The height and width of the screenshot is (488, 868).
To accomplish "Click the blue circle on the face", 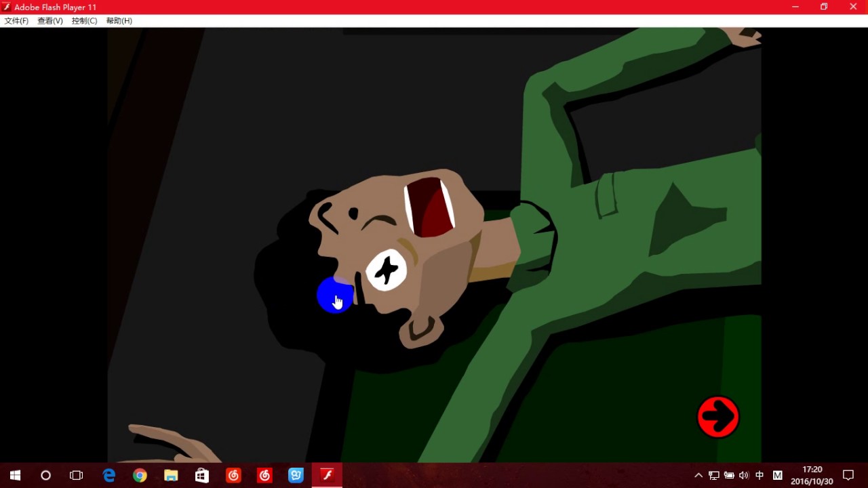I will coord(334,296).
